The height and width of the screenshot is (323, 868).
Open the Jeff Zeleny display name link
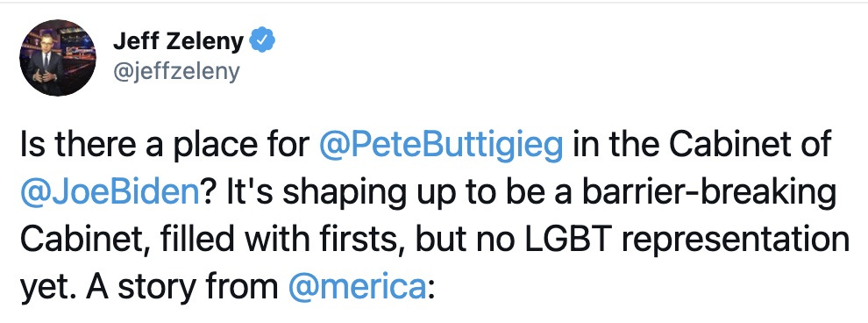pos(178,42)
